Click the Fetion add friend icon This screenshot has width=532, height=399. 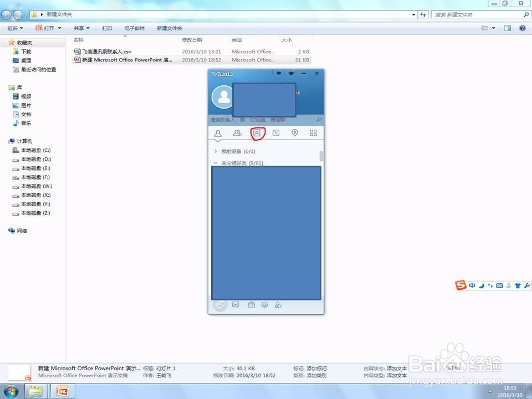(278, 305)
